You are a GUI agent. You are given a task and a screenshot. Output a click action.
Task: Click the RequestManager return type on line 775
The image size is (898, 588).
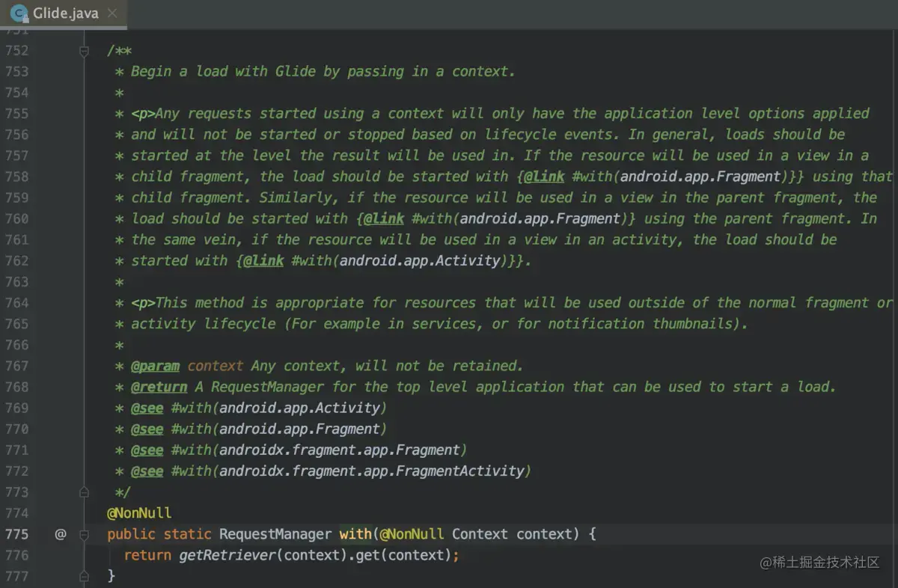click(275, 534)
